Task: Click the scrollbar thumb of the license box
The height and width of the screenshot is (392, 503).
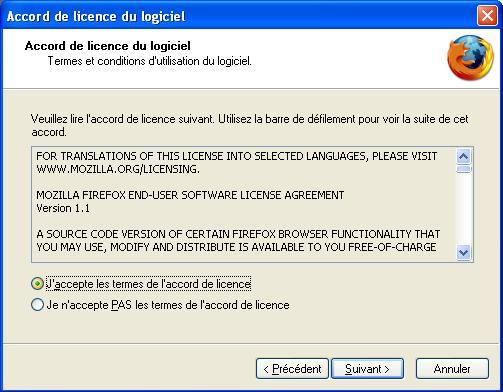Action: coord(464,169)
